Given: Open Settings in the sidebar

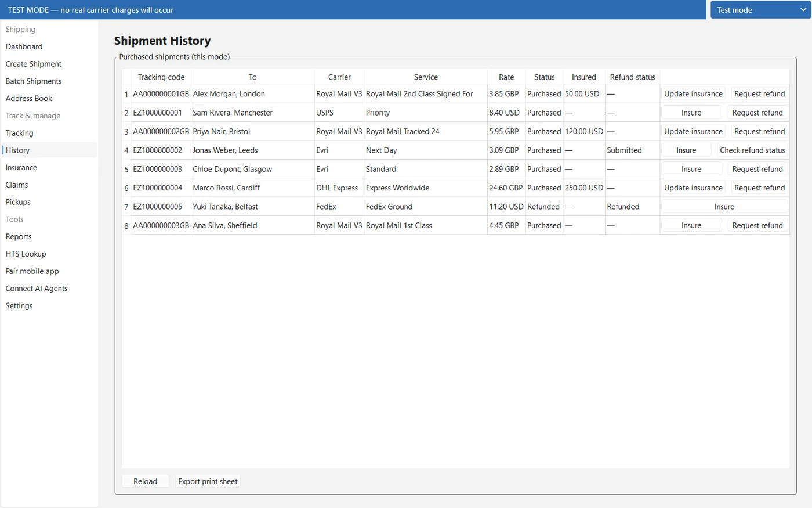Looking at the screenshot, I should pyautogui.click(x=49, y=306).
